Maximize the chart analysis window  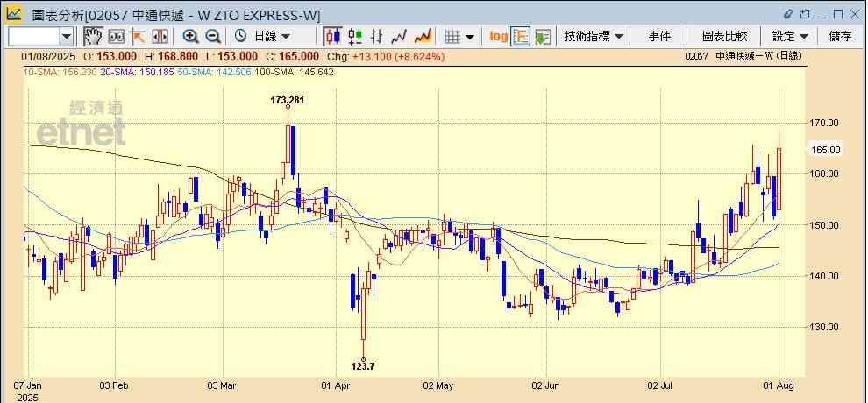[x=839, y=14]
